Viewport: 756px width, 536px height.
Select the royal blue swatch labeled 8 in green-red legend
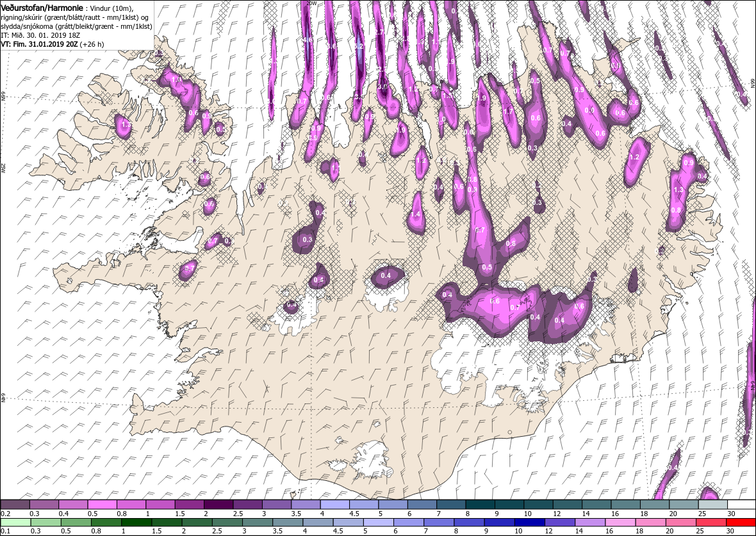469,523
